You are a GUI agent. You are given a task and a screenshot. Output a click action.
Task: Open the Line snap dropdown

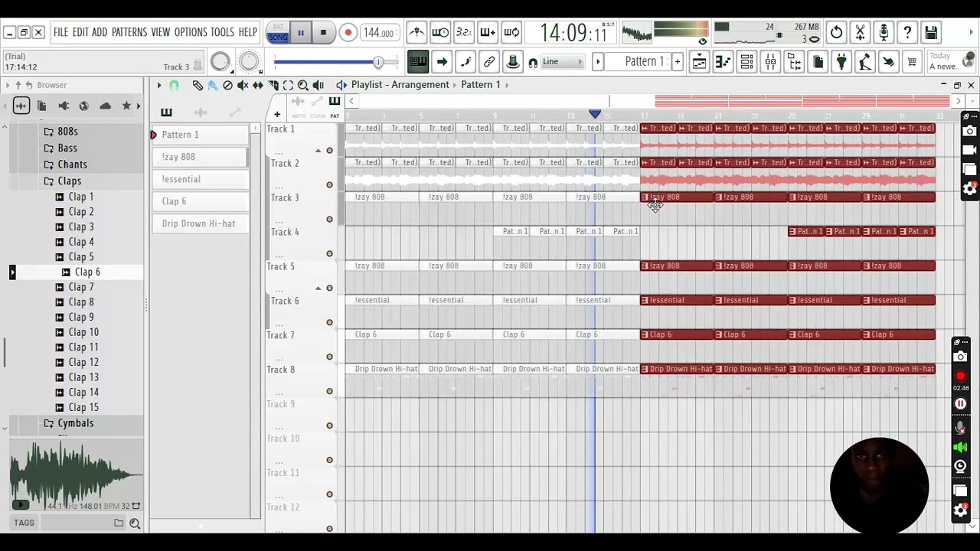coord(563,62)
